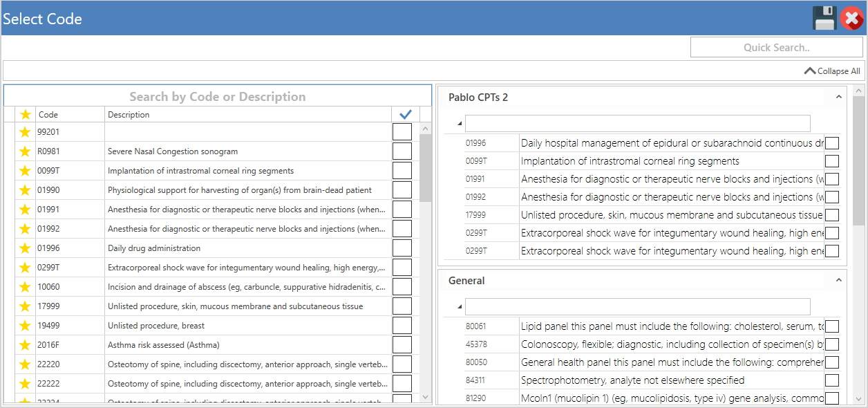Check the box for Unlisted procedure, breast
The height and width of the screenshot is (408, 868).
(x=402, y=326)
